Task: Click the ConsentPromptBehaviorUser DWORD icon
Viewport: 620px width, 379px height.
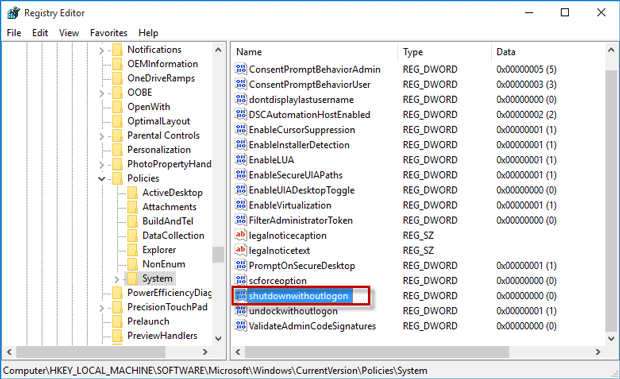Action: coord(240,84)
